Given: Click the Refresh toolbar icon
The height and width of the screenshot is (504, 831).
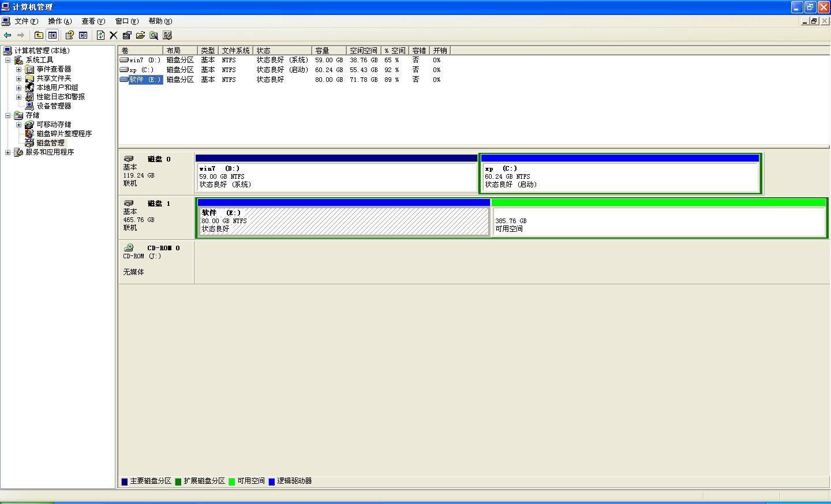Looking at the screenshot, I should [100, 35].
